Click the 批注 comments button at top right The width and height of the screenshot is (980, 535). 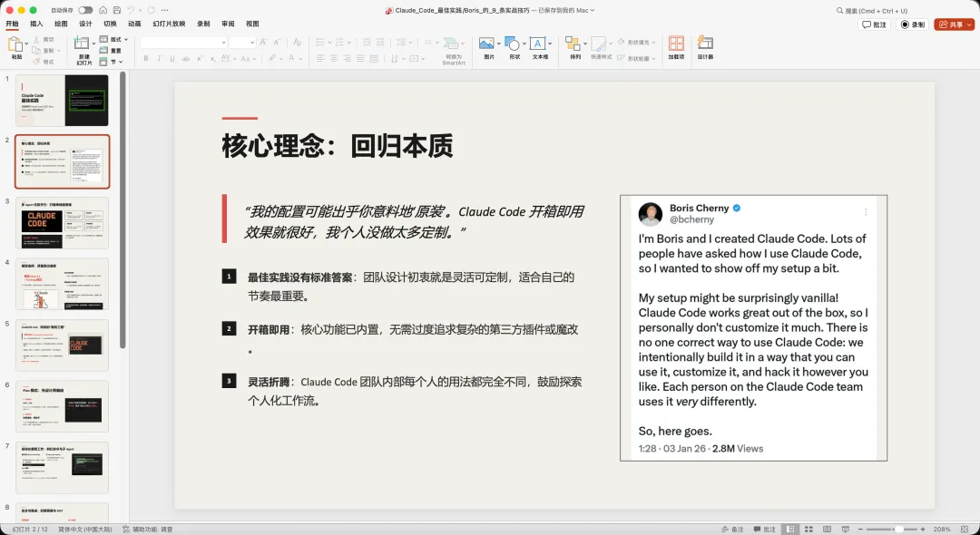point(875,24)
